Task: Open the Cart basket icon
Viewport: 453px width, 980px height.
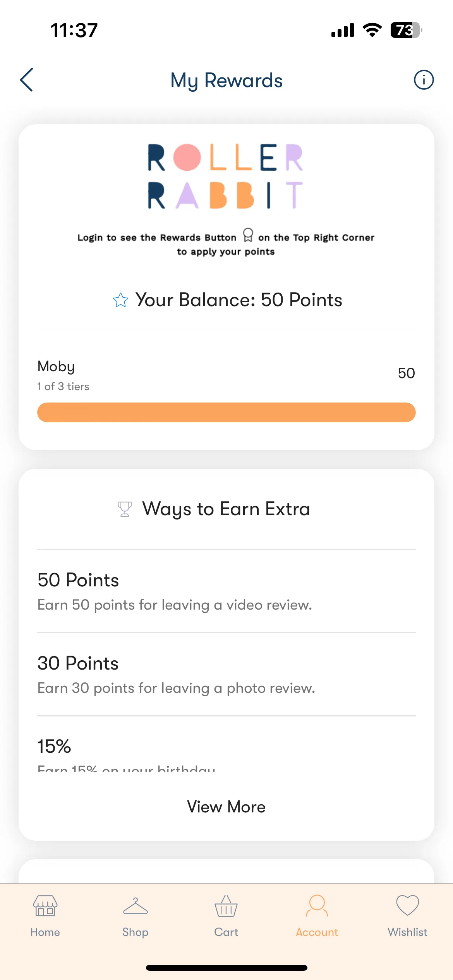Action: pos(226,906)
